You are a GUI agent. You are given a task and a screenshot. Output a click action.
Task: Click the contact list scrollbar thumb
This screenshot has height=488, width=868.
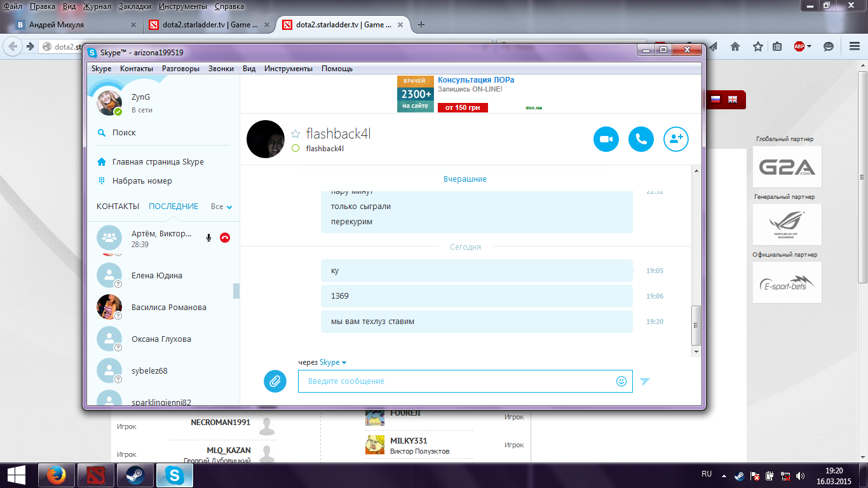pyautogui.click(x=236, y=291)
